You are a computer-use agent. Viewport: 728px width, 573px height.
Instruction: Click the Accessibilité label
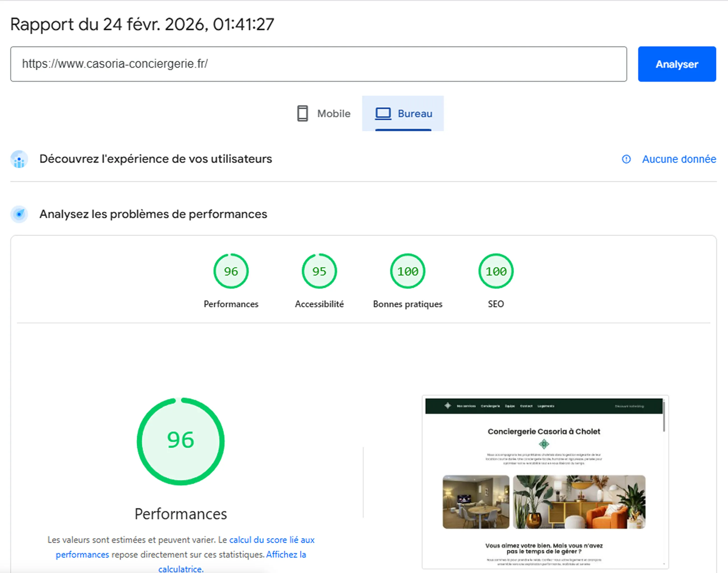pyautogui.click(x=319, y=304)
